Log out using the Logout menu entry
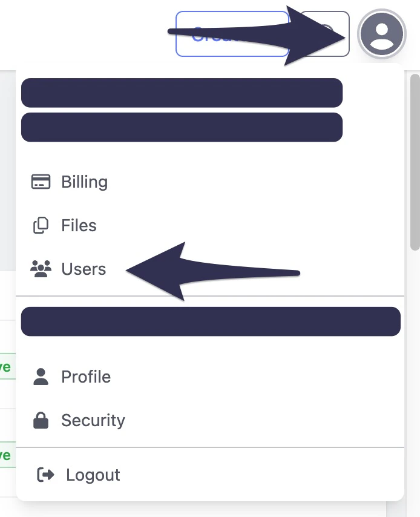Screen dimensions: 420x517 tap(93, 475)
